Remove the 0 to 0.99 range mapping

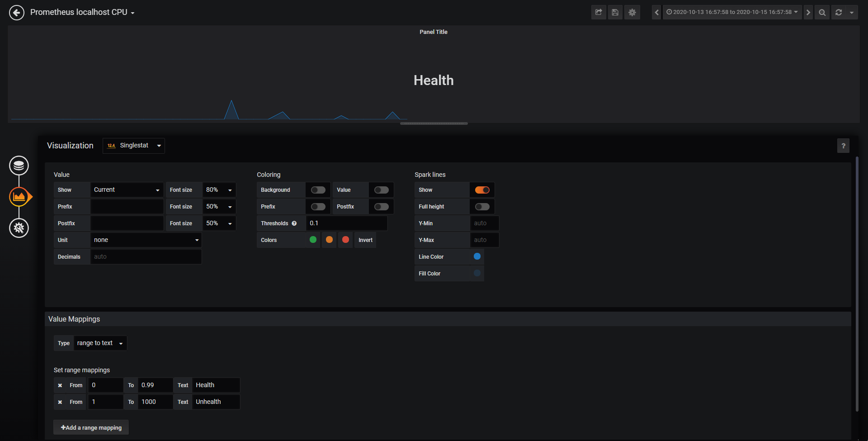pos(60,385)
